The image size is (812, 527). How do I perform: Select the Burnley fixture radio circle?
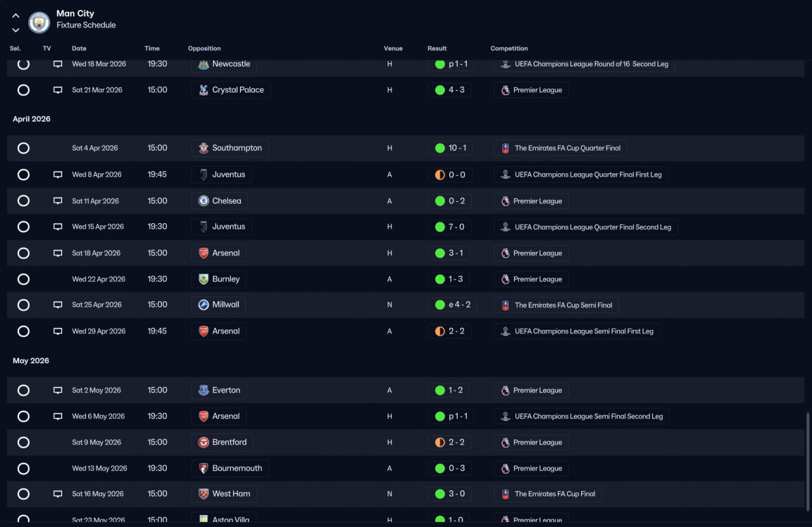[23, 279]
